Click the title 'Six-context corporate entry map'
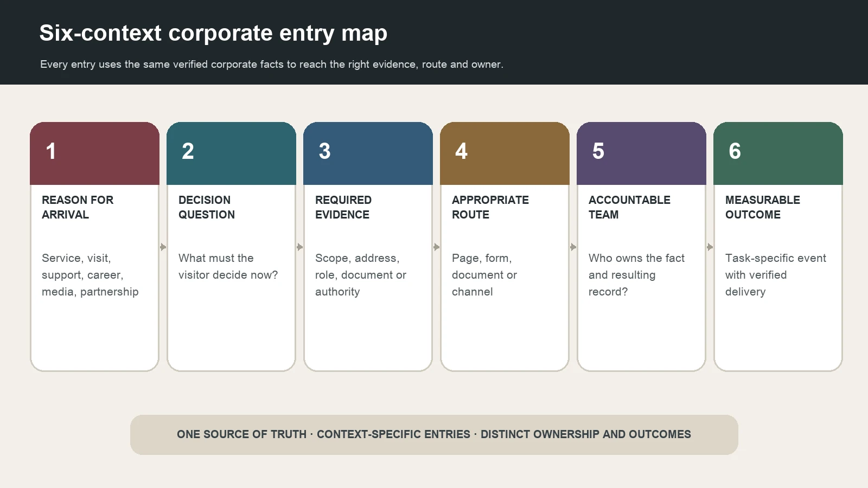This screenshot has height=488, width=868. (x=213, y=33)
